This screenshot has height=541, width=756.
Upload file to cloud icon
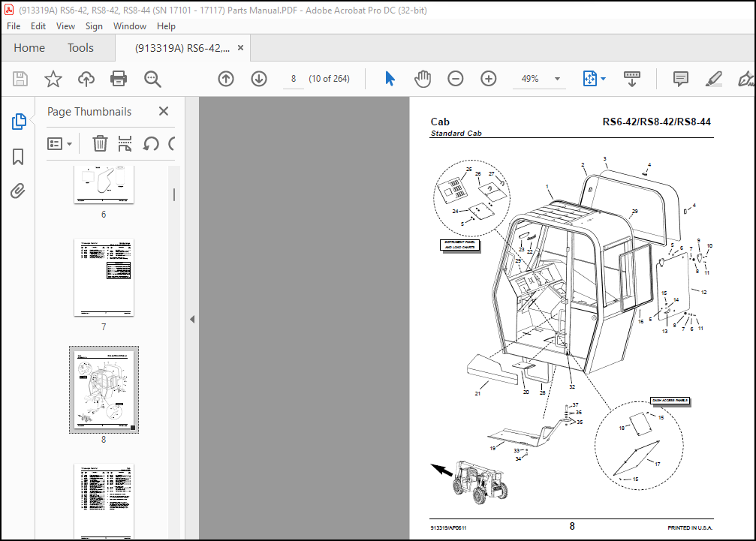(86, 79)
